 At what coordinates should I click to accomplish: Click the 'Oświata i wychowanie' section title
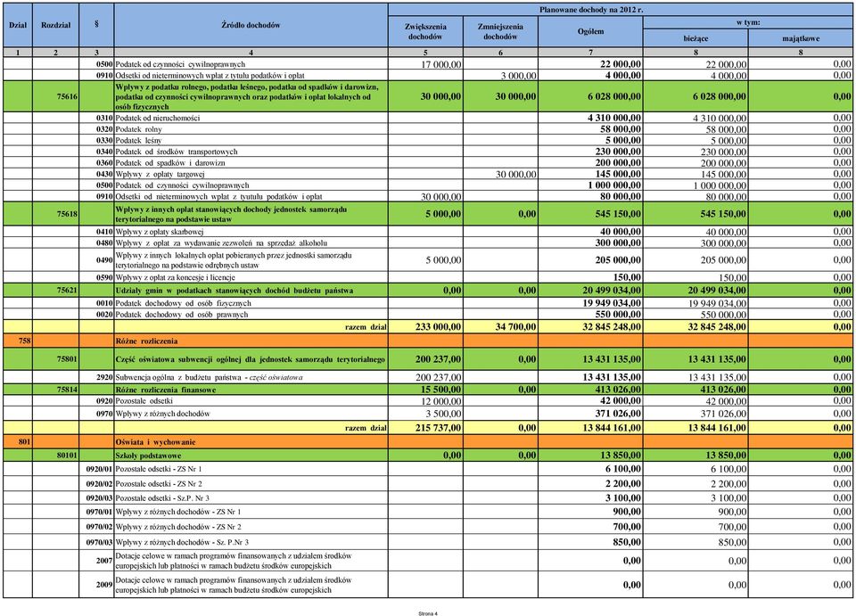click(x=155, y=442)
